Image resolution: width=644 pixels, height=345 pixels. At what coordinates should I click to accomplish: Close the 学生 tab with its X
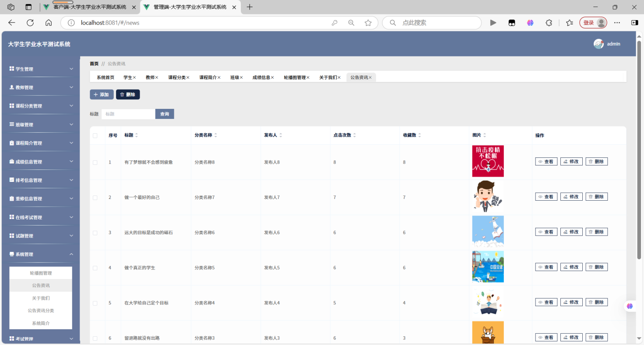134,77
